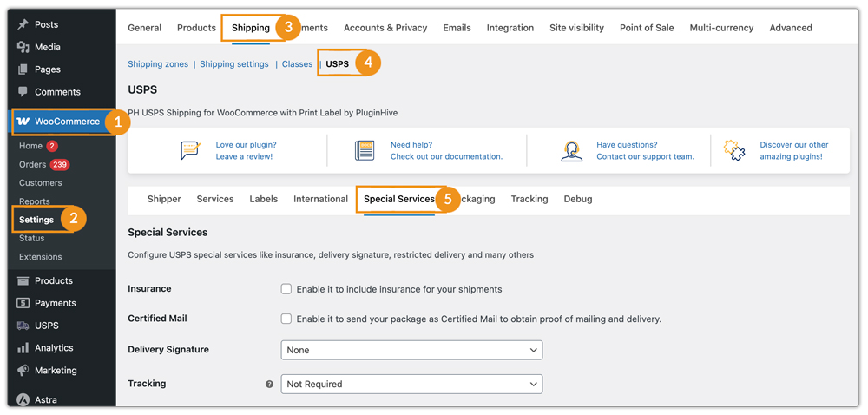Click the Pages icon in sidebar

coord(23,69)
